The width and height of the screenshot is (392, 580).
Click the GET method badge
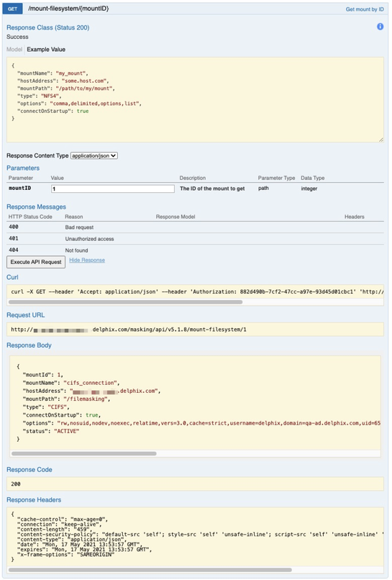[x=12, y=9]
